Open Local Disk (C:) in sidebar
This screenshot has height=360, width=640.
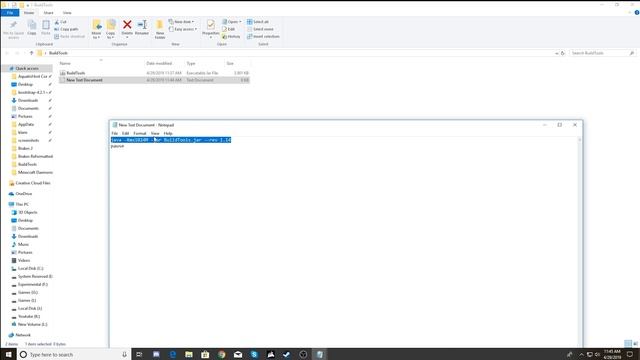pos(30,269)
